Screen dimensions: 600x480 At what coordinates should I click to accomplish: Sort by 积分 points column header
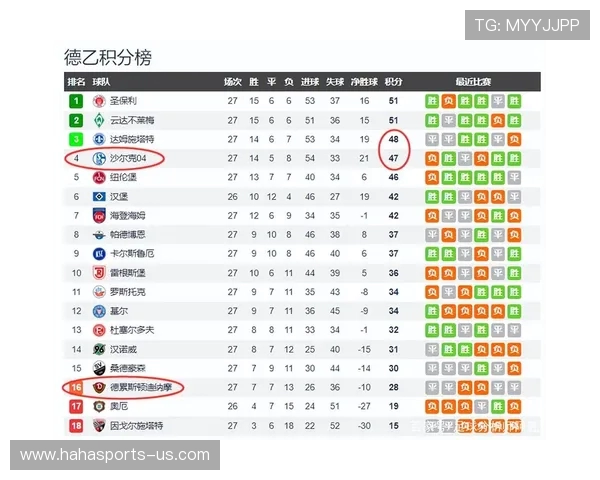[x=393, y=82]
